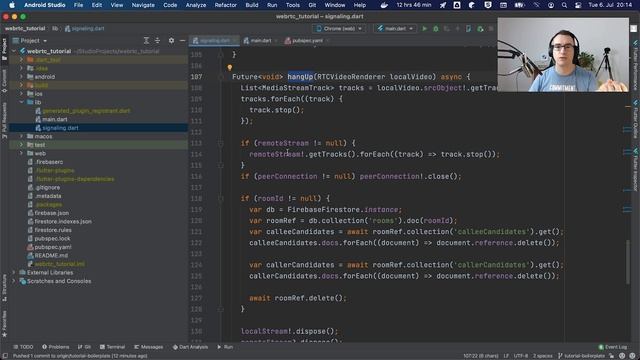Screen dimensions: 640x360
Task: Click the Attach debugger icon in toolbar
Action: pyautogui.click(x=480, y=29)
